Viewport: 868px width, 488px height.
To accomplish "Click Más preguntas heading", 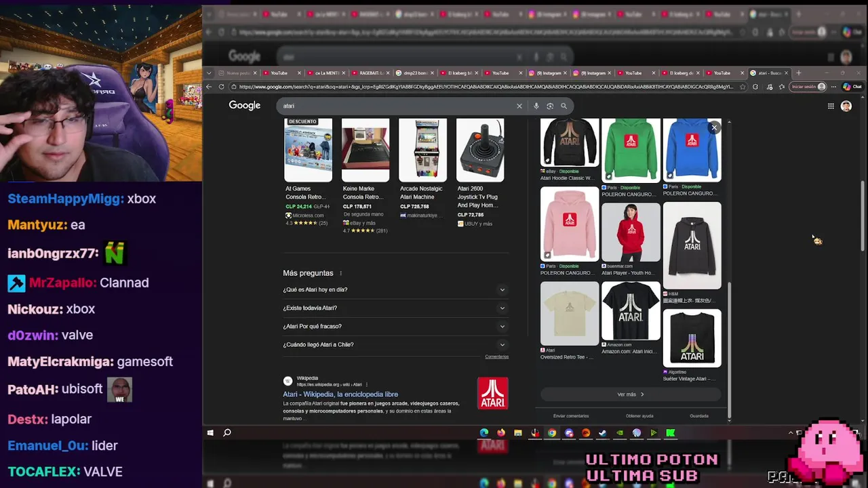I will (x=308, y=273).
